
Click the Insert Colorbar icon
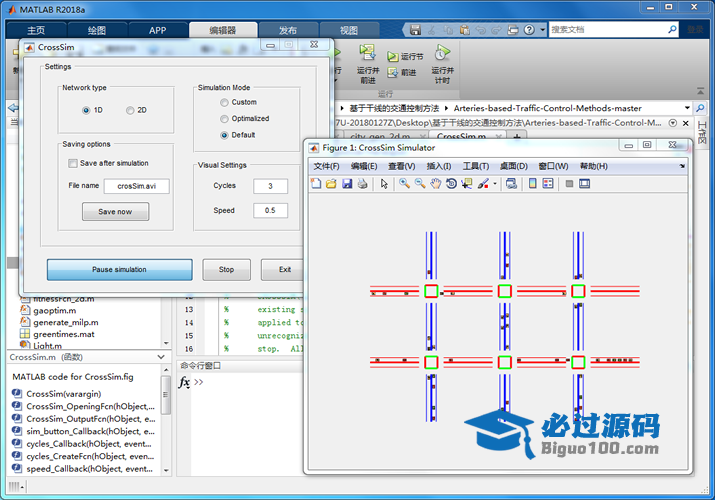[532, 184]
